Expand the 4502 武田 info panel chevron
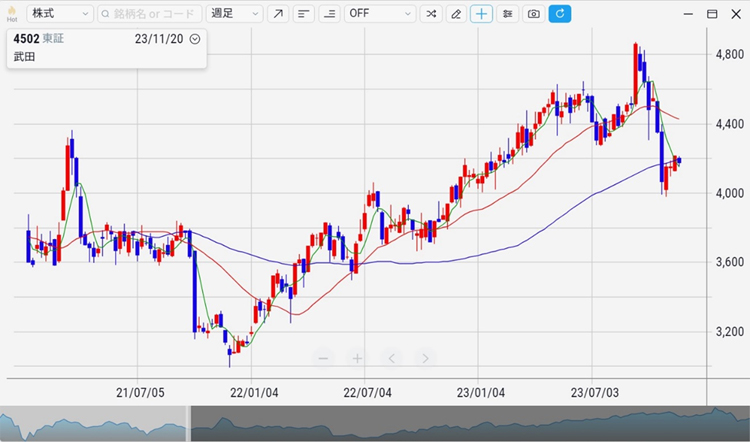Viewport: 750px width, 442px height. pos(194,39)
